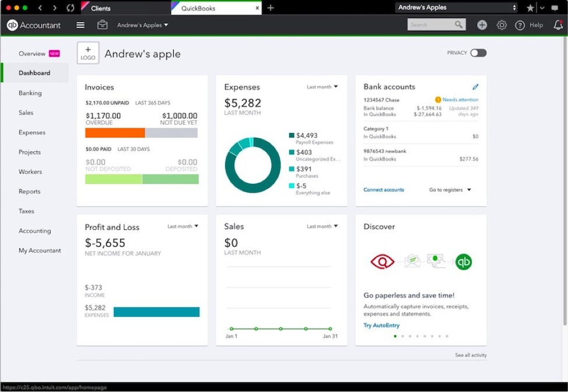Open a new tab with plus
The height and width of the screenshot is (392, 568).
(x=271, y=8)
